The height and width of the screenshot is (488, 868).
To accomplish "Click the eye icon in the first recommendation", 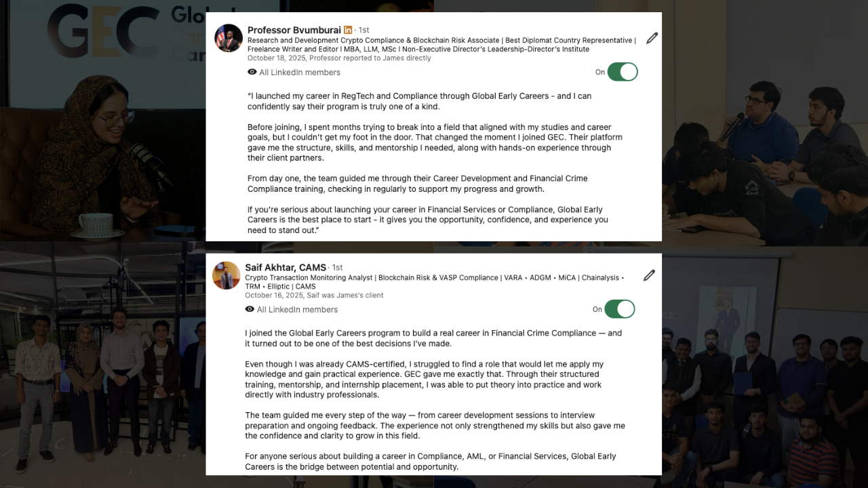I will point(252,72).
